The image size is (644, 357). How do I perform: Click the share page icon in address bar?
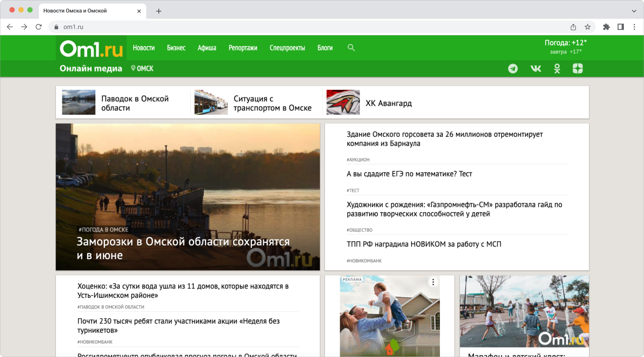(573, 27)
